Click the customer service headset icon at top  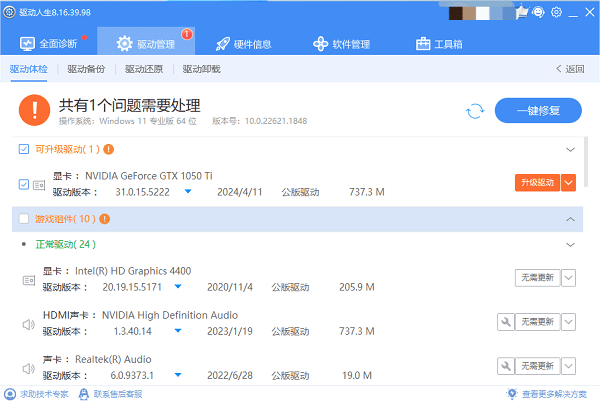pyautogui.click(x=537, y=12)
